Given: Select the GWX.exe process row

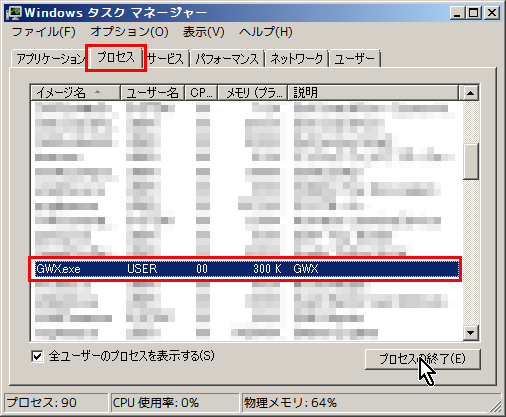Looking at the screenshot, I should tap(246, 269).
